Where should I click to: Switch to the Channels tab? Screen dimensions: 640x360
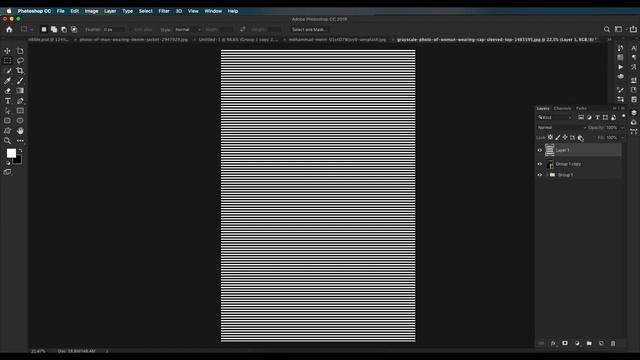point(562,108)
